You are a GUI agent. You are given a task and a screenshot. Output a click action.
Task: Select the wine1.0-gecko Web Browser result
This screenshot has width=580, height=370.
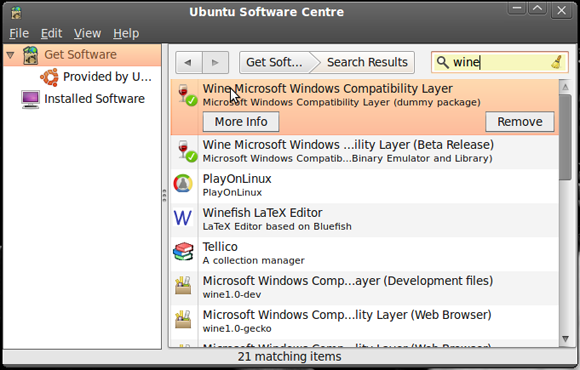coord(365,322)
